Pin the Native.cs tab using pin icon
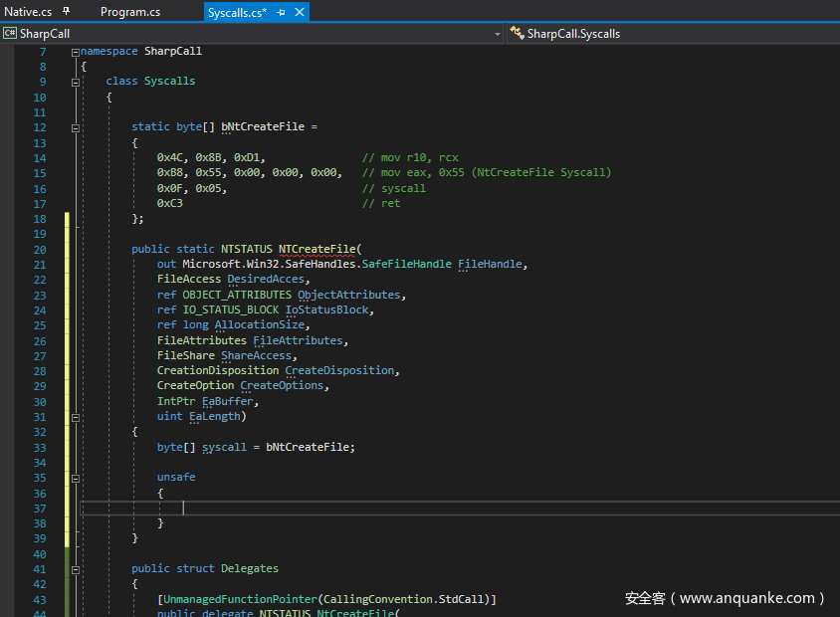840x617 pixels. 67,12
